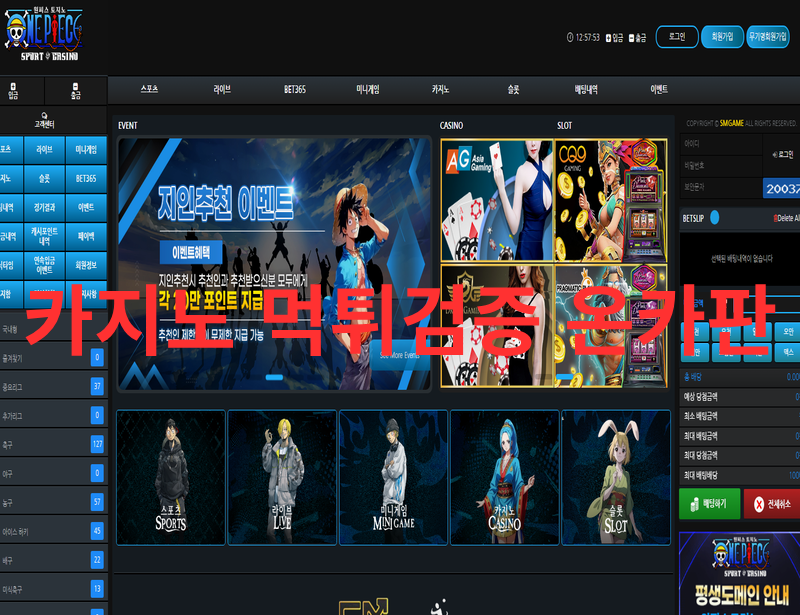Select 중요리그 row with count 37
This screenshot has height=615, width=800.
coord(53,386)
